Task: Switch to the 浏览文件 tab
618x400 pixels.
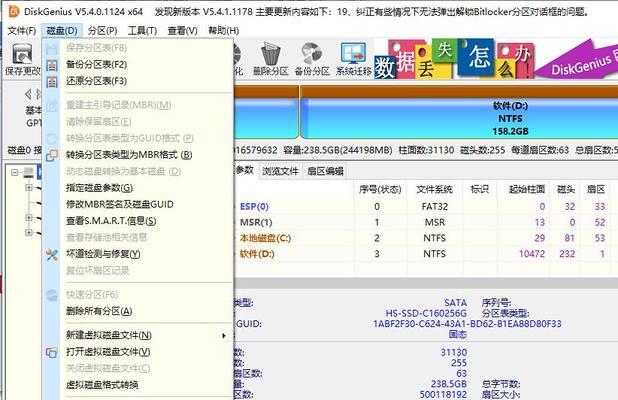Action: [280, 171]
